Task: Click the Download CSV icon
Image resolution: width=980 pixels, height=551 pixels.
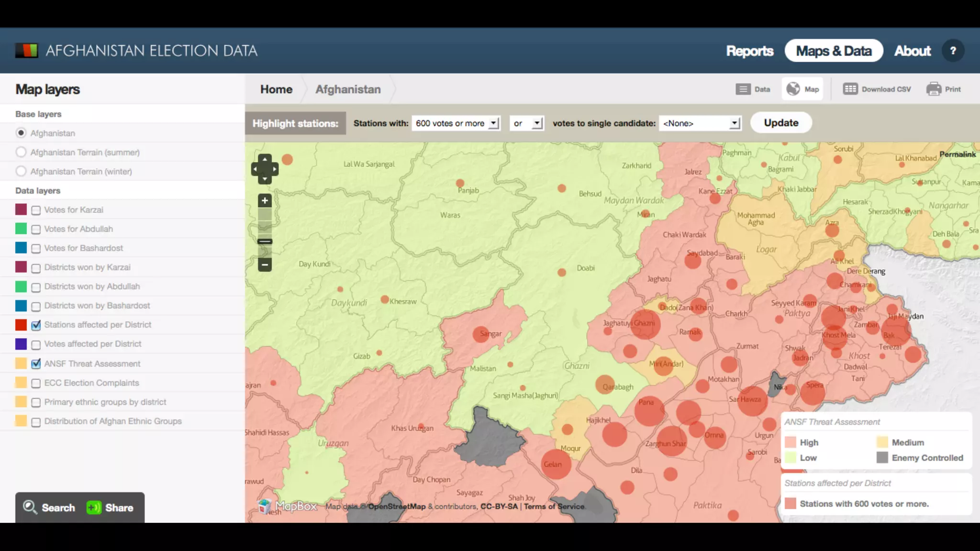Action: pos(850,89)
